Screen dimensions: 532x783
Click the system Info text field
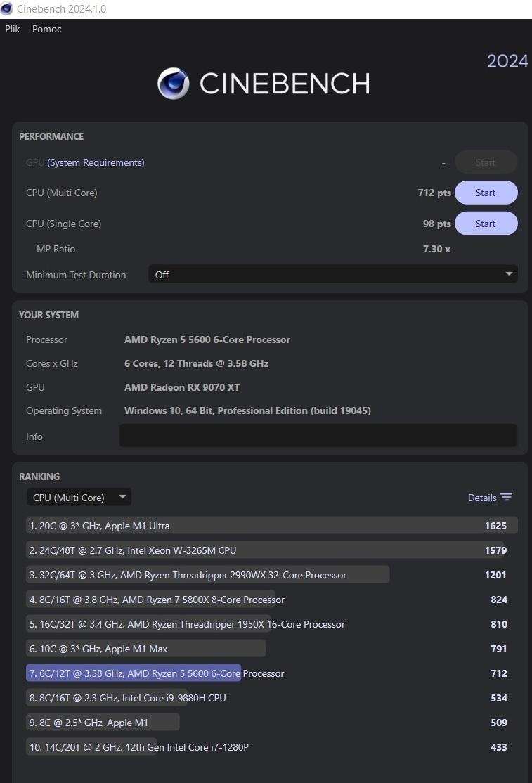[318, 436]
